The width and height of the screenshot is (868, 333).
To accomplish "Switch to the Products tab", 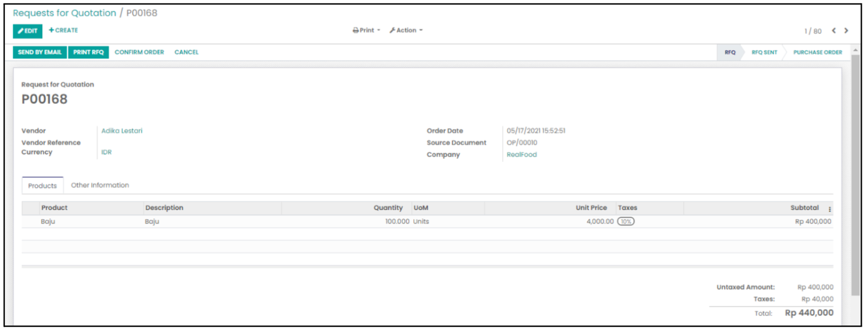I will [x=42, y=186].
